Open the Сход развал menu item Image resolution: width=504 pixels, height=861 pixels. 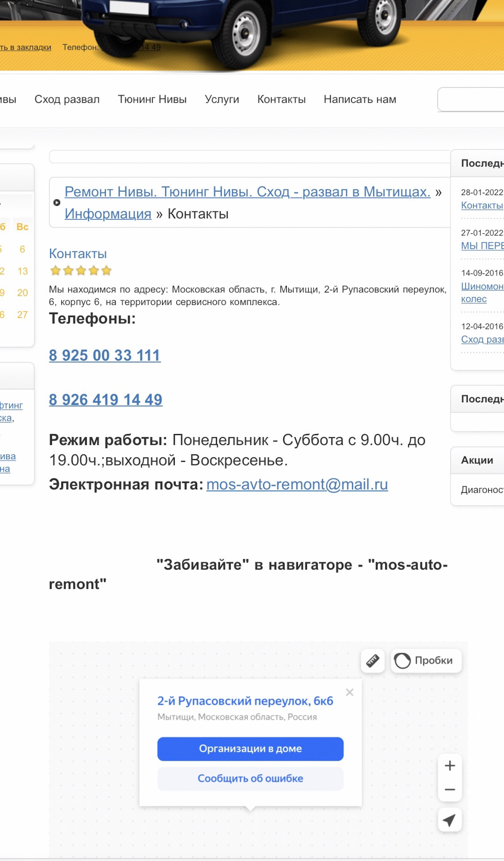67,100
